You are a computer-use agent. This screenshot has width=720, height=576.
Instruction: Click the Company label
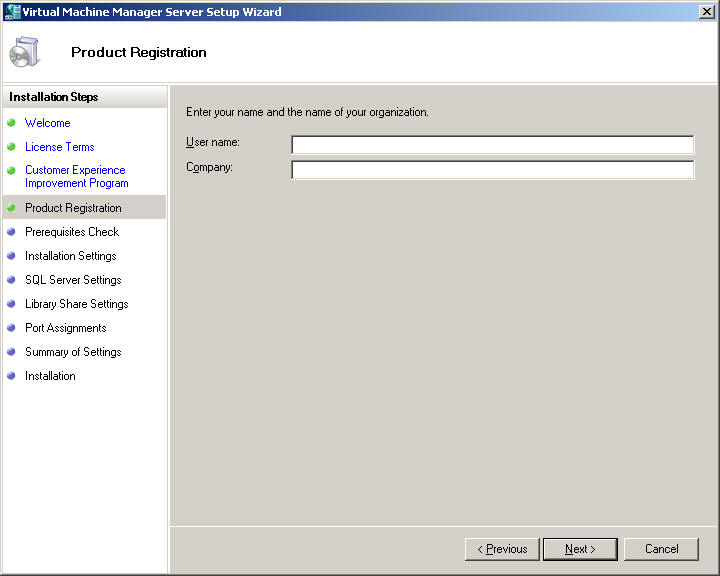pos(209,167)
